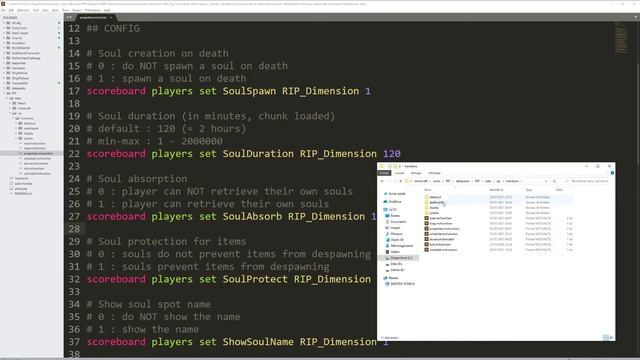Open the Preferences menu
This screenshot has width=640, height=360.
pyautogui.click(x=93, y=10)
